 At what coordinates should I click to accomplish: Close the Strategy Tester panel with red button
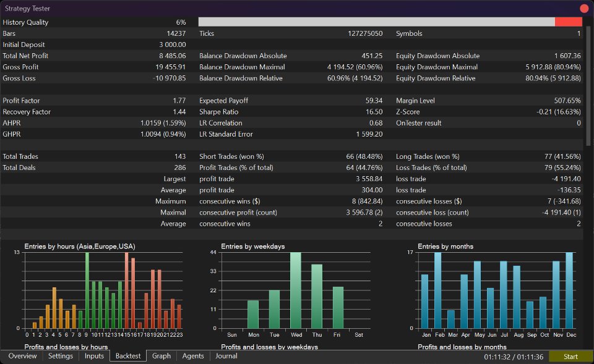click(x=584, y=8)
